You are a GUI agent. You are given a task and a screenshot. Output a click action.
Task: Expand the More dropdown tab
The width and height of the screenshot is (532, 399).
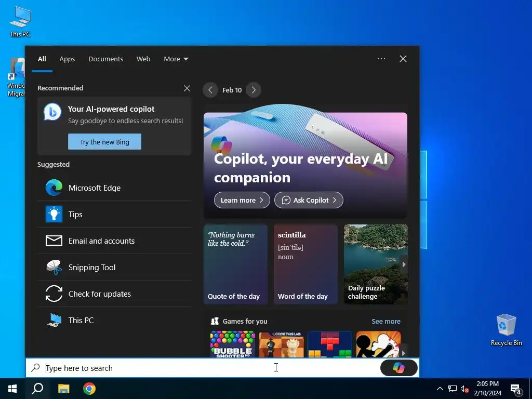(176, 59)
